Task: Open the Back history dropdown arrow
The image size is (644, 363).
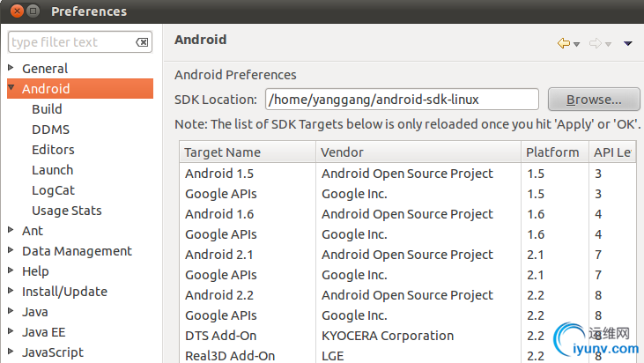Action: (x=577, y=44)
